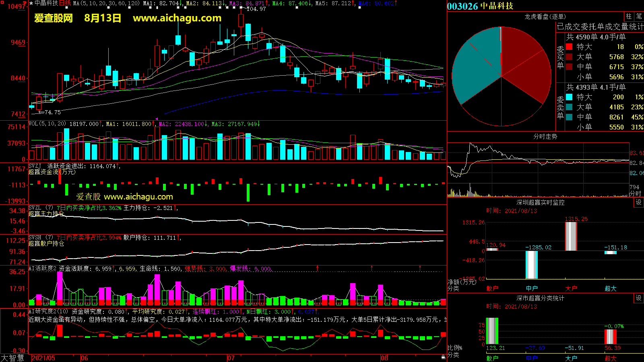The width and height of the screenshot is (644, 362).
Task: Click the 分时 label beside intraday volume
Action: [x=636, y=193]
